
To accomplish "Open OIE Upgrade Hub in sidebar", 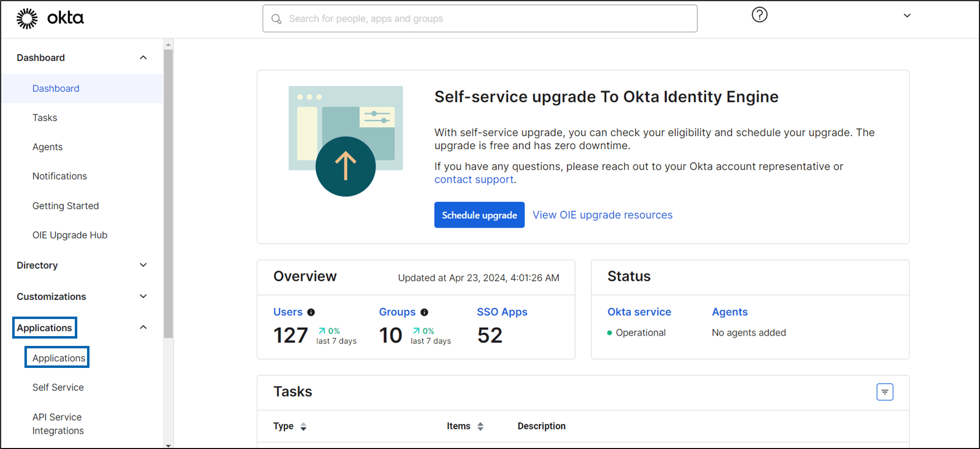I will coord(70,235).
